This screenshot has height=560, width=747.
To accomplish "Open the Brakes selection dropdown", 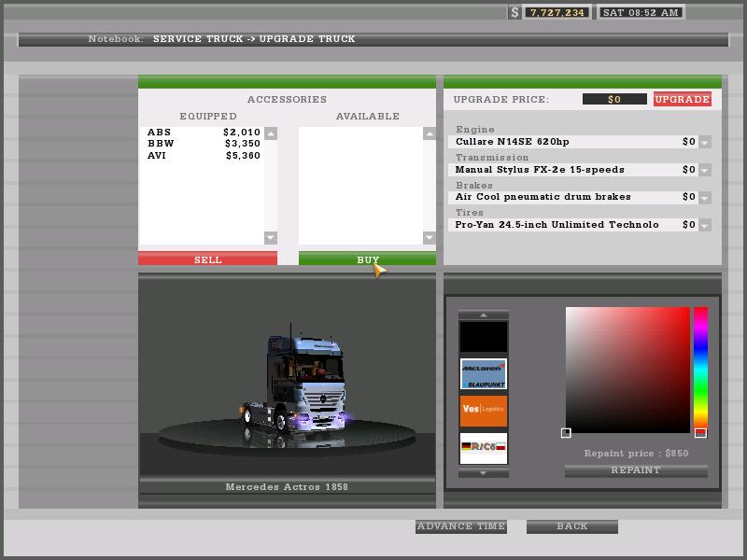I will pos(704,197).
